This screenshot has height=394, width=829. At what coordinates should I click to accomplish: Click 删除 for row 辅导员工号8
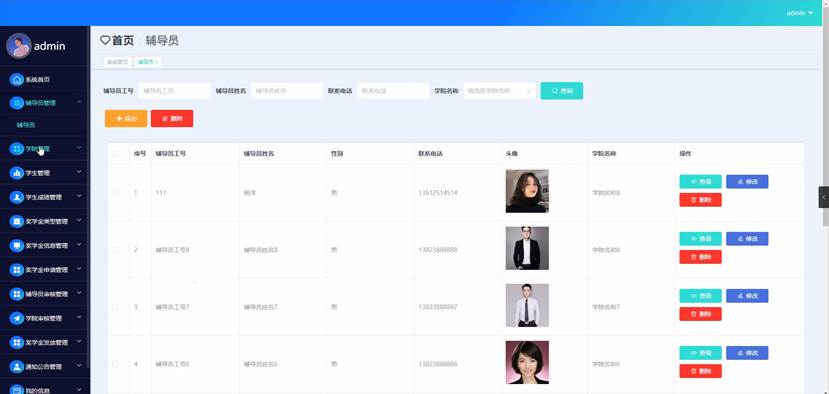[700, 257]
